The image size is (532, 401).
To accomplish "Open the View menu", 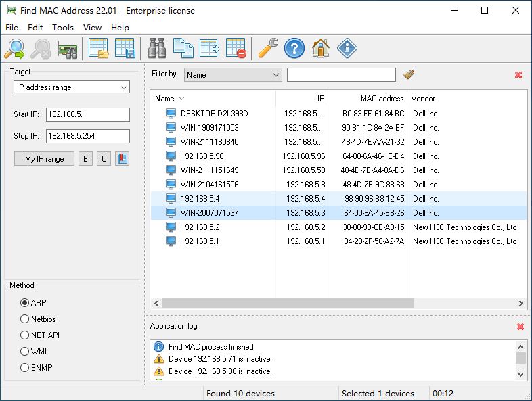I will pyautogui.click(x=92, y=28).
